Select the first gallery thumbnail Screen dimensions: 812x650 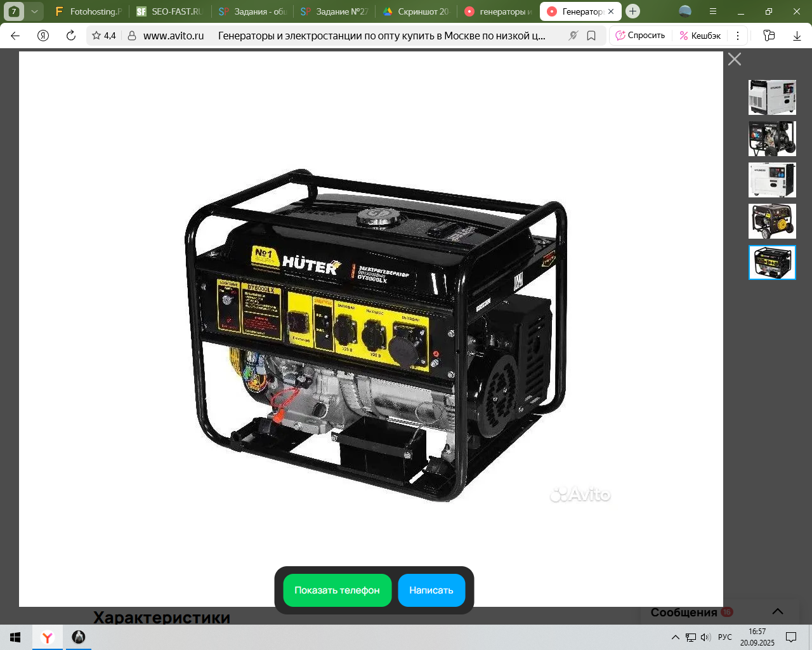(772, 97)
